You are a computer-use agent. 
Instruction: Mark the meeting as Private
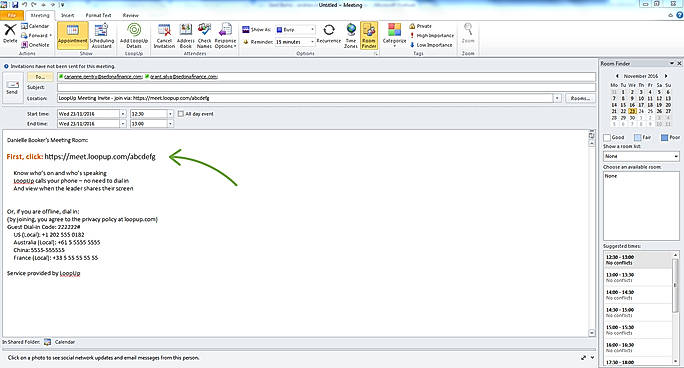tap(421, 26)
